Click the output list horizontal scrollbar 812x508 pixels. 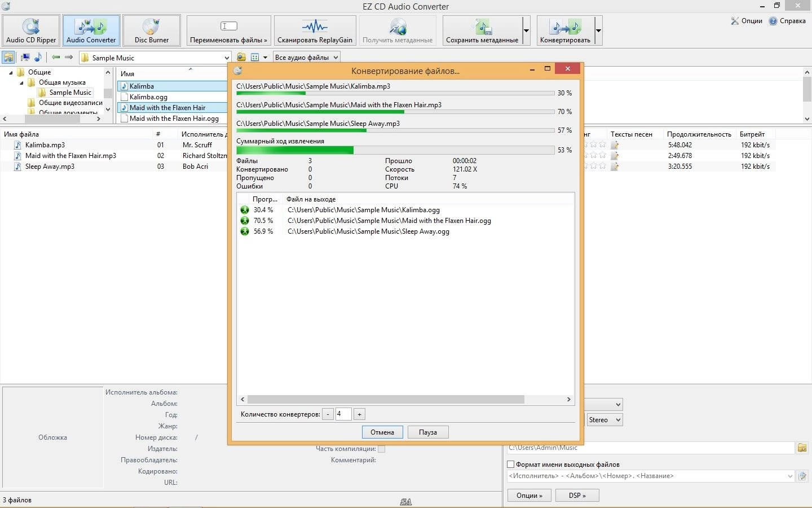386,399
